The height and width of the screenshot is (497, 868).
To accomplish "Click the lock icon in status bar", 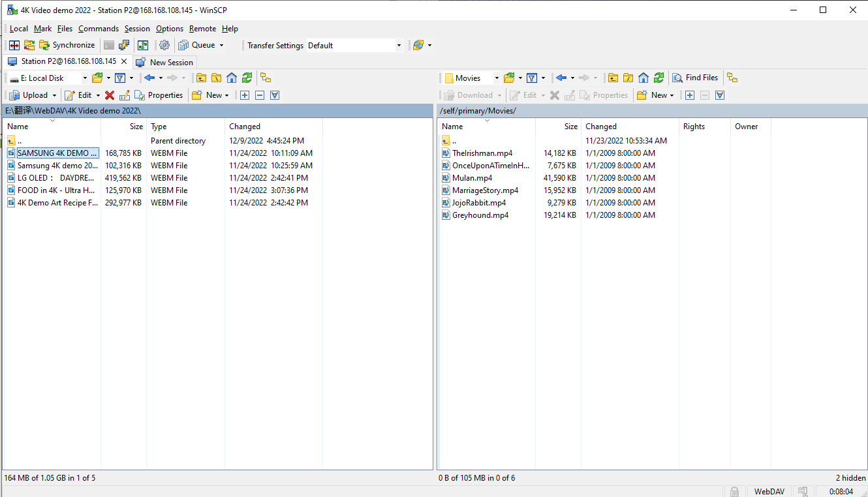I will click(734, 491).
